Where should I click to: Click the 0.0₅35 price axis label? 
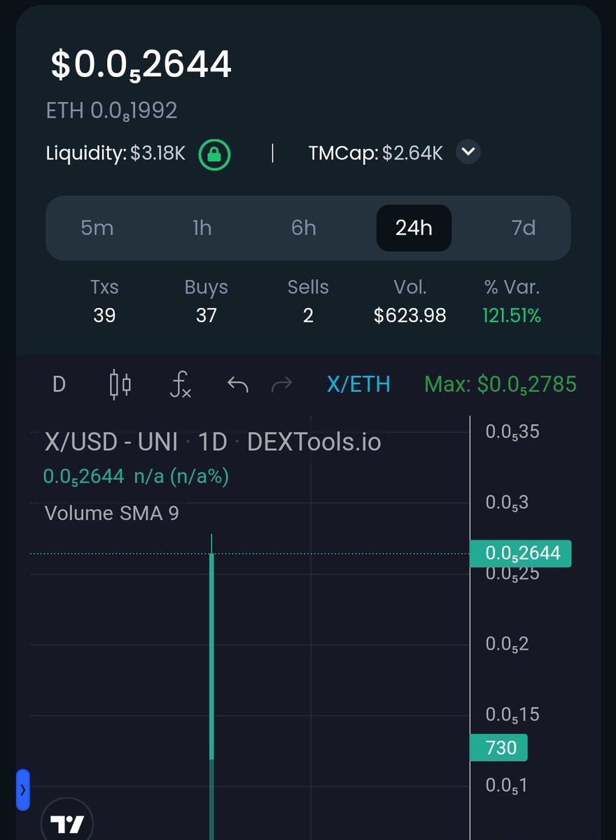512,432
